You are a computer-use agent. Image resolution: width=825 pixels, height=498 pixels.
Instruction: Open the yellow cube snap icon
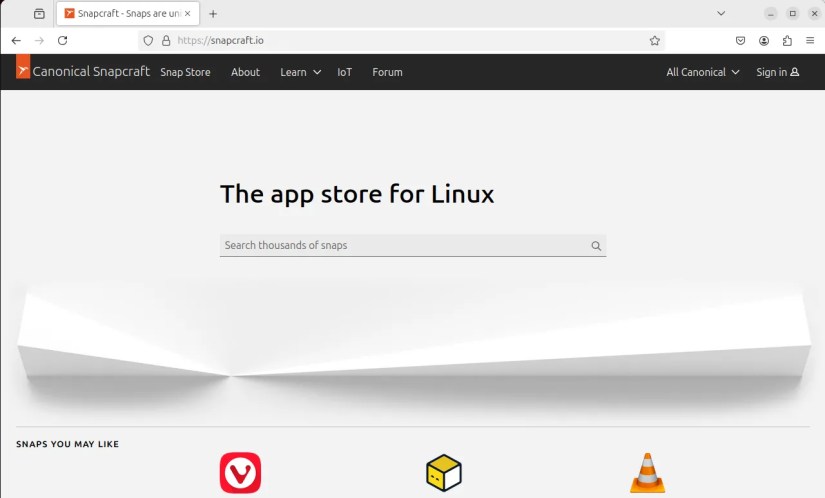coord(444,473)
